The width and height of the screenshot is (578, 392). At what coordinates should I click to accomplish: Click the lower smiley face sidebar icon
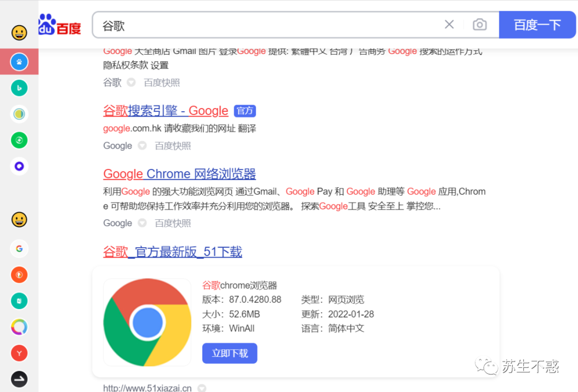pos(19,220)
